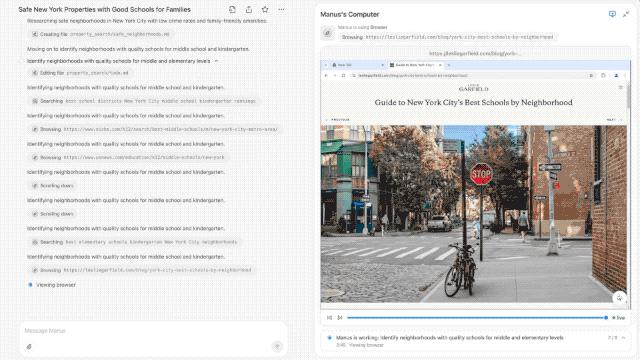Open the three-dot more options menu

pyautogui.click(x=281, y=9)
